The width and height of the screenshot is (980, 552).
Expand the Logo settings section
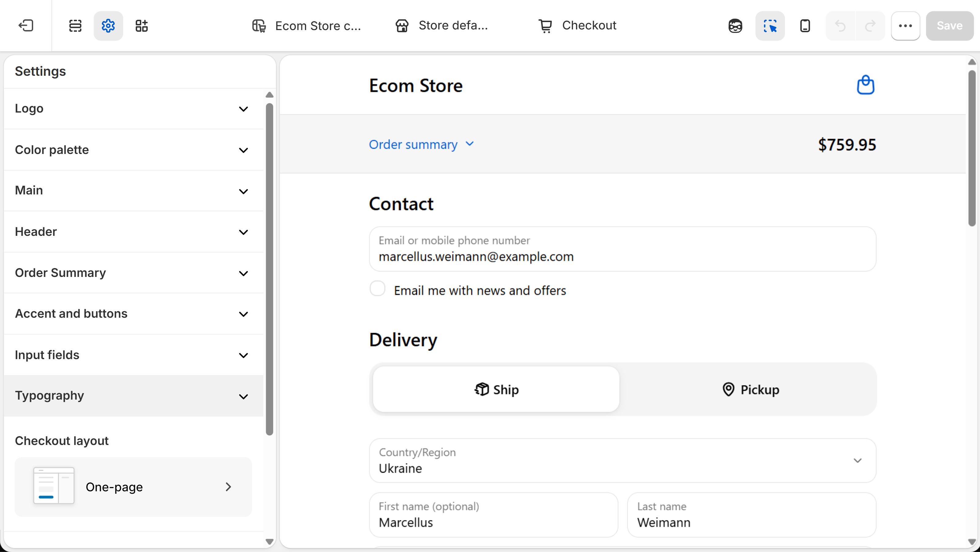(133, 109)
